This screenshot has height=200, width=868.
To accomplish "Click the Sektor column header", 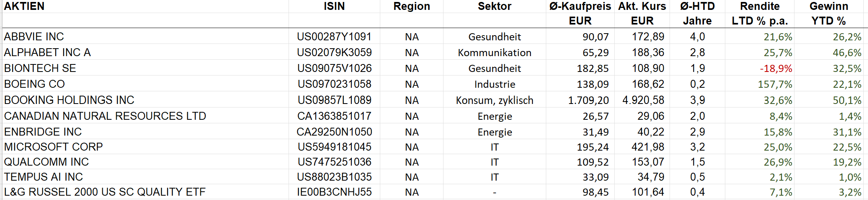I will [x=494, y=6].
